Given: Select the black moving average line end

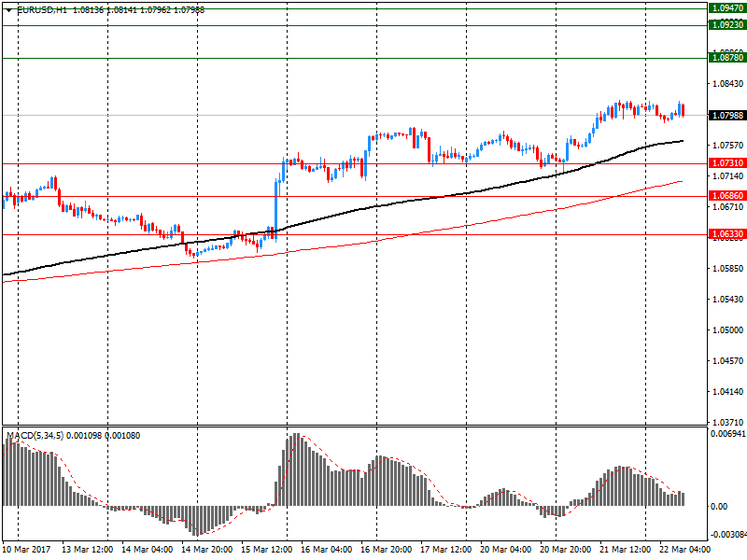Looking at the screenshot, I should 683,141.
